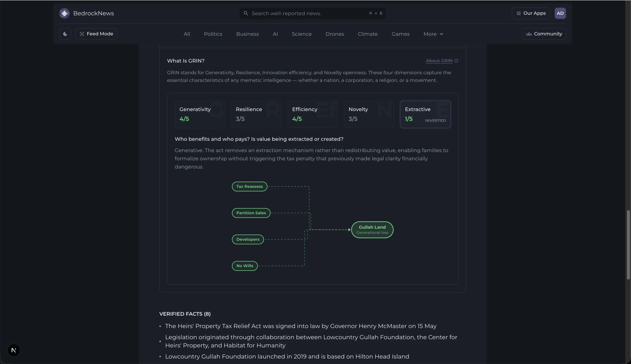
Task: Open the About GRIN link
Action: pyautogui.click(x=439, y=61)
